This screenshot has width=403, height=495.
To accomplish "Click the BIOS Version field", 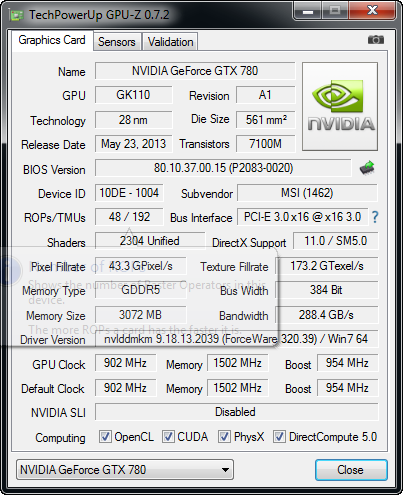I will (223, 168).
